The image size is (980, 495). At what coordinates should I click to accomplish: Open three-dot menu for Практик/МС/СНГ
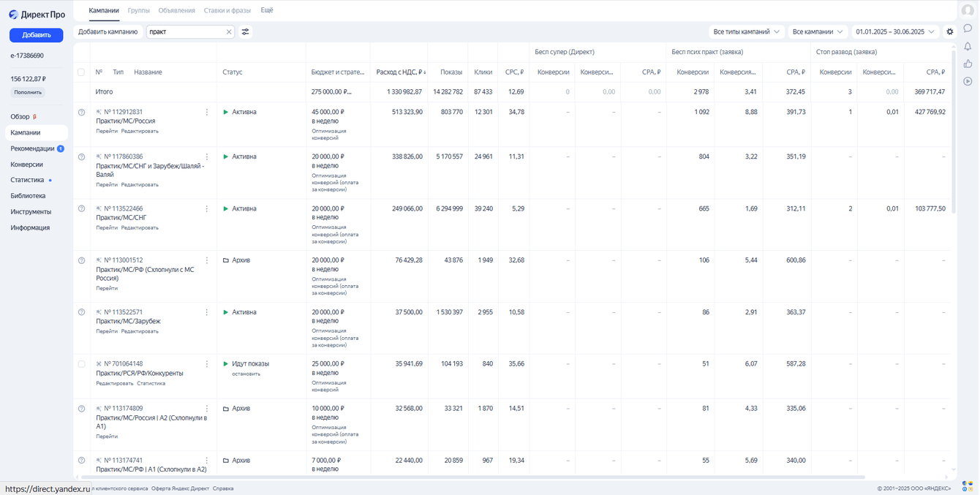207,209
